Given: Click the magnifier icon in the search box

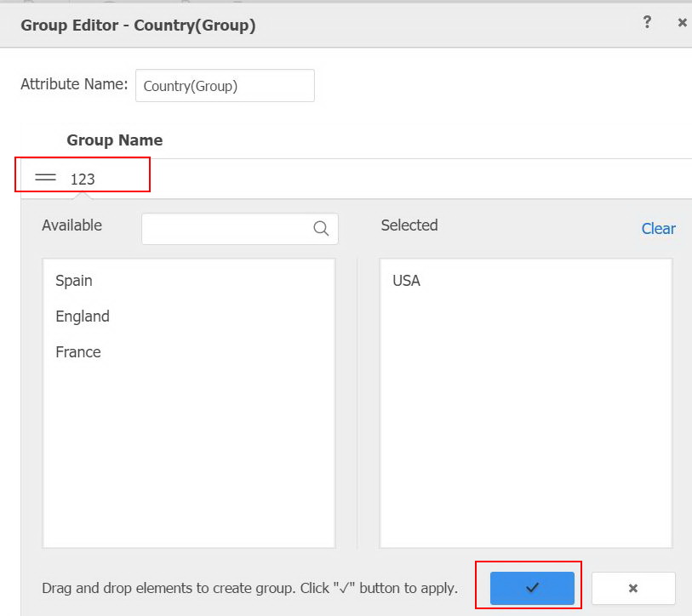Looking at the screenshot, I should (x=320, y=228).
